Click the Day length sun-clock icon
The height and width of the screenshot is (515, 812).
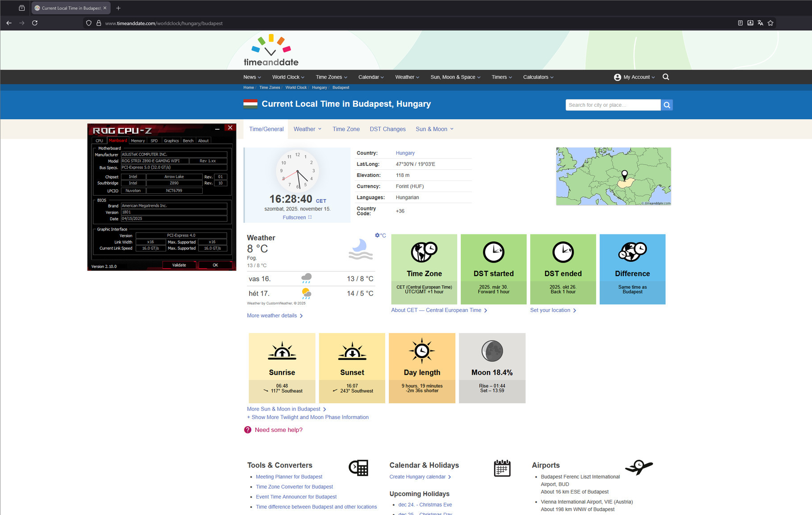click(422, 351)
